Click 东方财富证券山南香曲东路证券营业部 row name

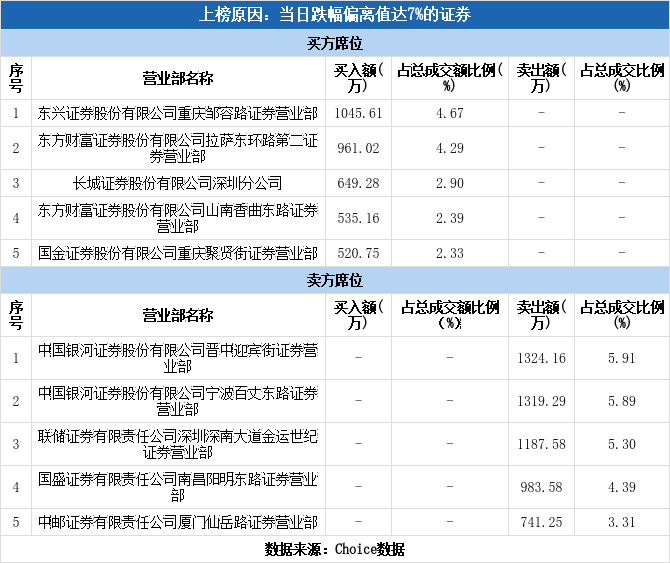coord(178,218)
